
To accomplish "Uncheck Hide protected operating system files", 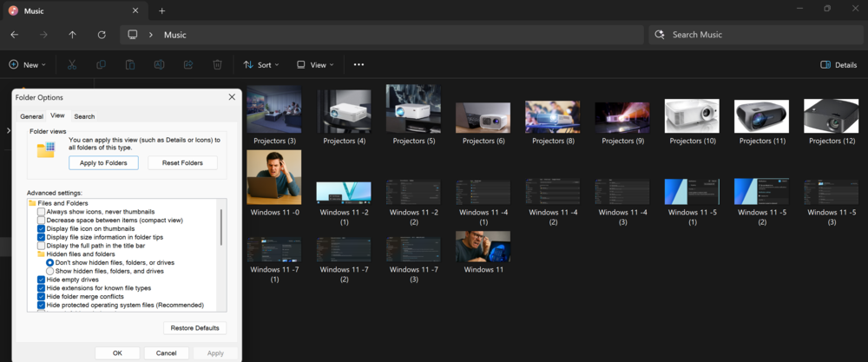I will (x=41, y=305).
